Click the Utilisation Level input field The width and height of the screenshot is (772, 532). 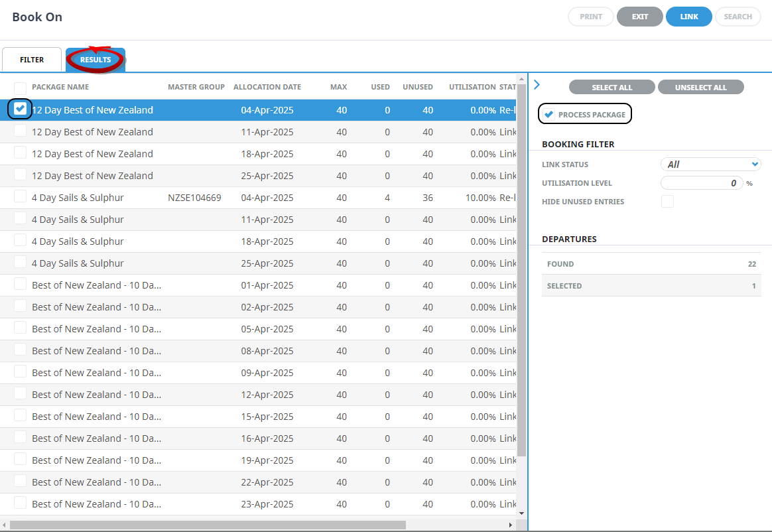(702, 183)
